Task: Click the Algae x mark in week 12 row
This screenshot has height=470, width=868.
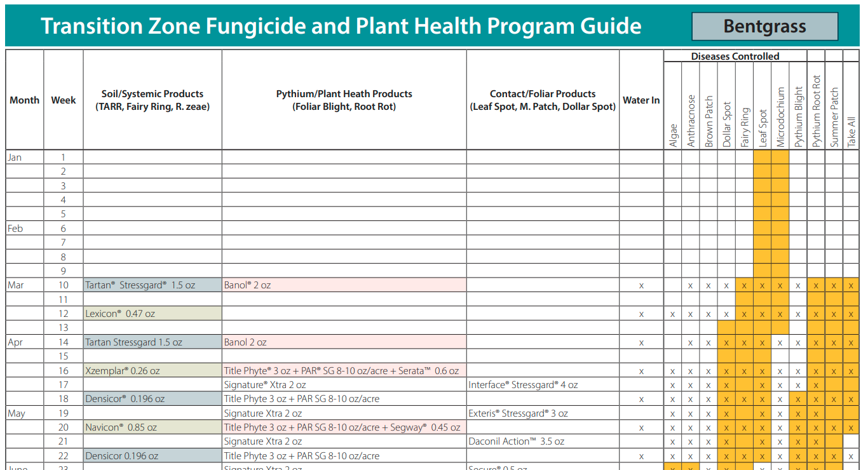Action: pos(674,314)
